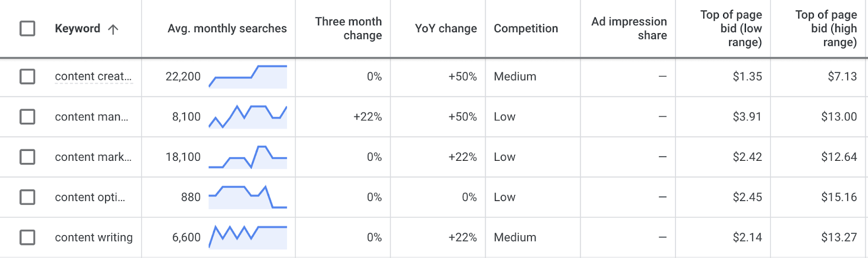Click the Keyword sort ascending arrow
The image size is (868, 258).
pyautogui.click(x=113, y=29)
